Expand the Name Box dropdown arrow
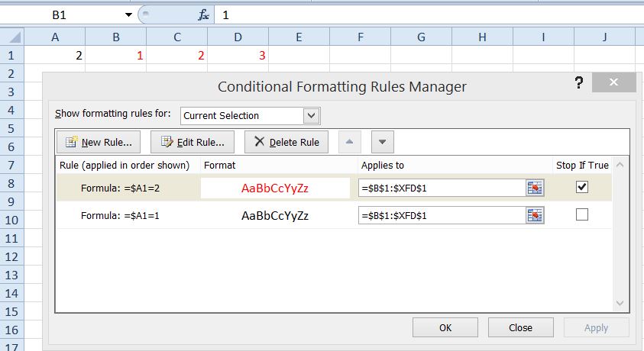644x351 pixels. 128,14
